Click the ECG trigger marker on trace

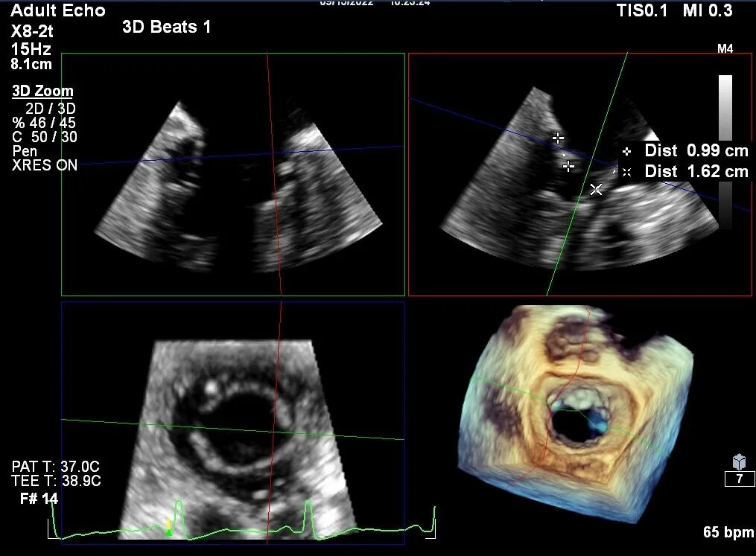tap(169, 528)
